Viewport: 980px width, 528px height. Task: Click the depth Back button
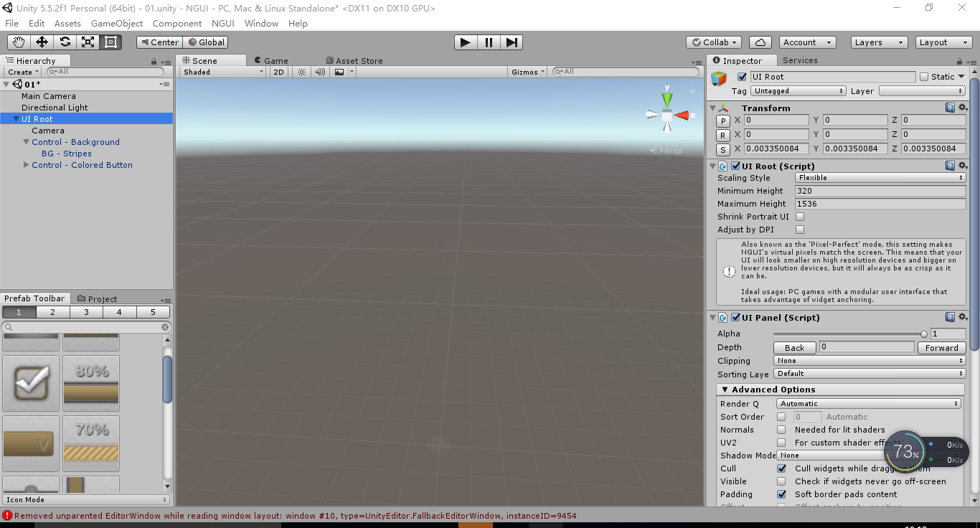[794, 348]
